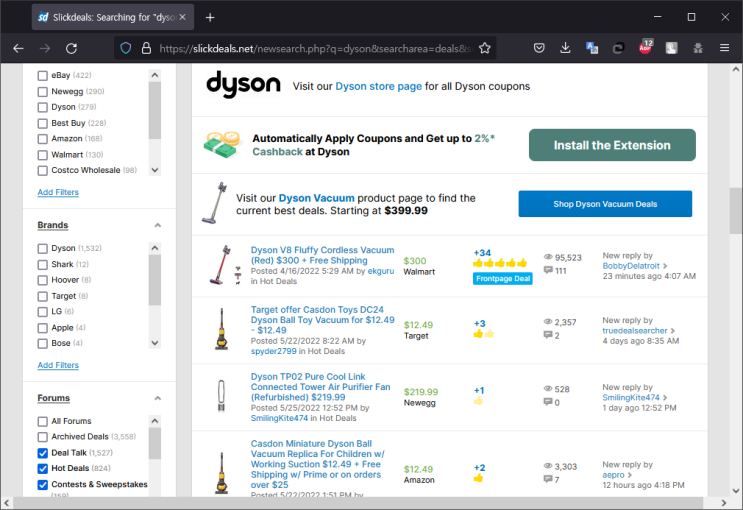743x510 pixels.
Task: Click the comments icon showing 111
Action: (548, 270)
